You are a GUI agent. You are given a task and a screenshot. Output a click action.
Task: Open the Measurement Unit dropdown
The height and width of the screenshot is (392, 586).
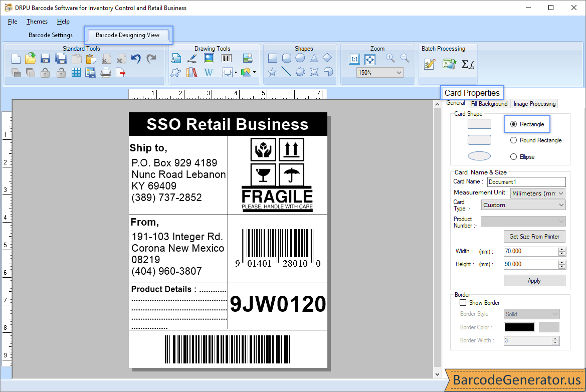(538, 193)
